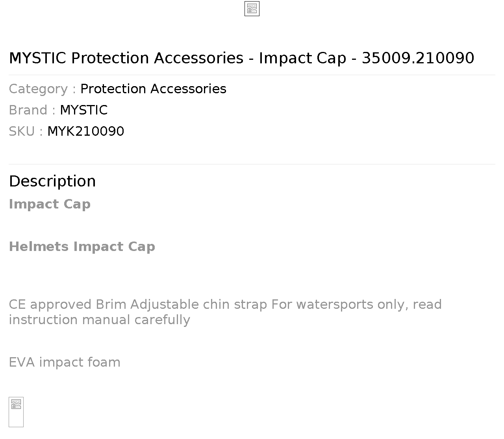Click the CE approved Brim paragraph
This screenshot has height=439, width=504.
point(225,312)
